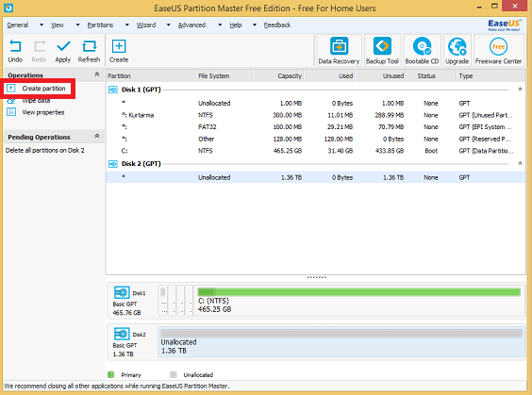Open the Advanced menu
The height and width of the screenshot is (395, 532).
191,25
